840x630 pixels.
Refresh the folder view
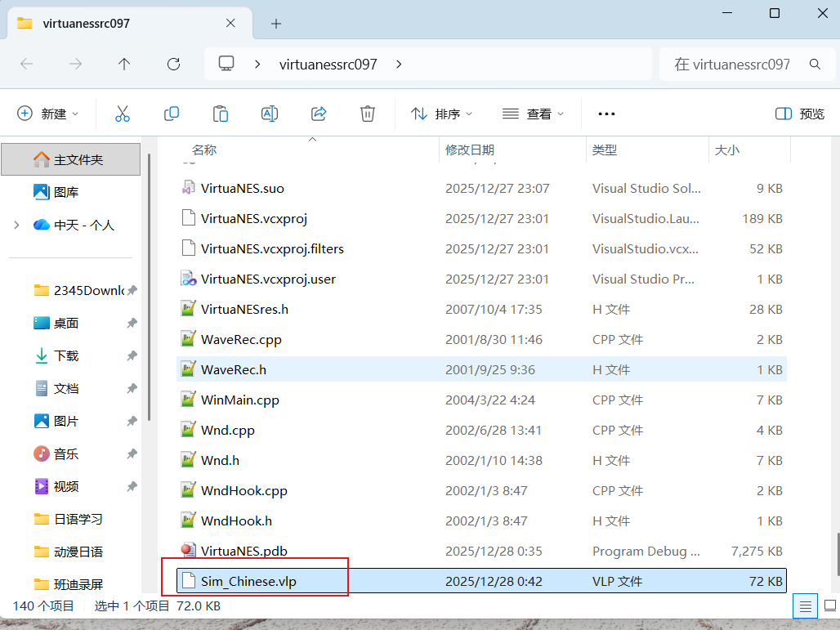[x=173, y=65]
